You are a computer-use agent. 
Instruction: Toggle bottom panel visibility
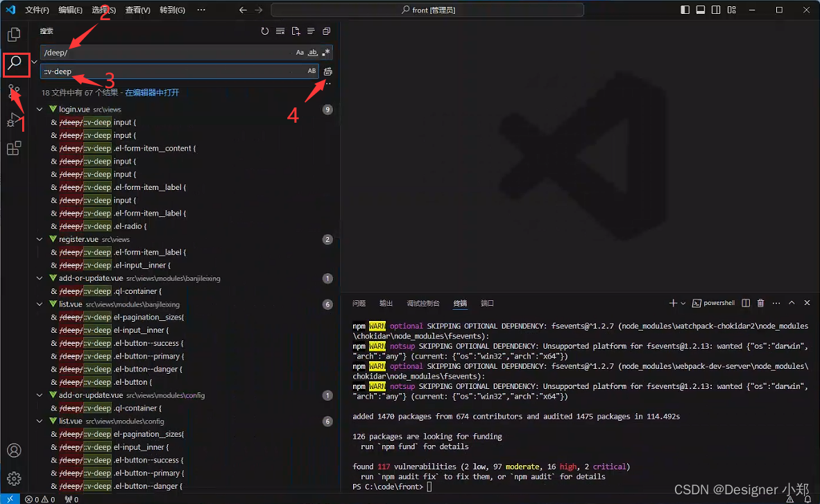coord(700,10)
